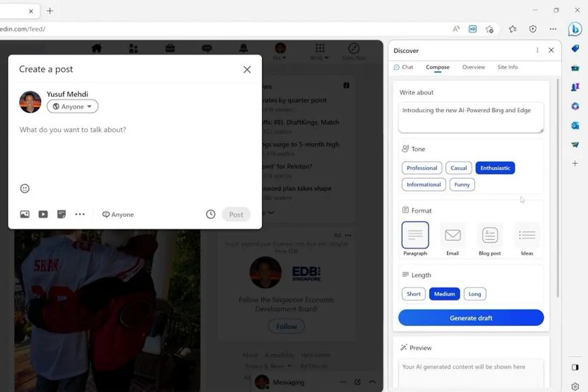Click the Generate draft button
Viewport: 588px width, 392px height.
coord(471,318)
